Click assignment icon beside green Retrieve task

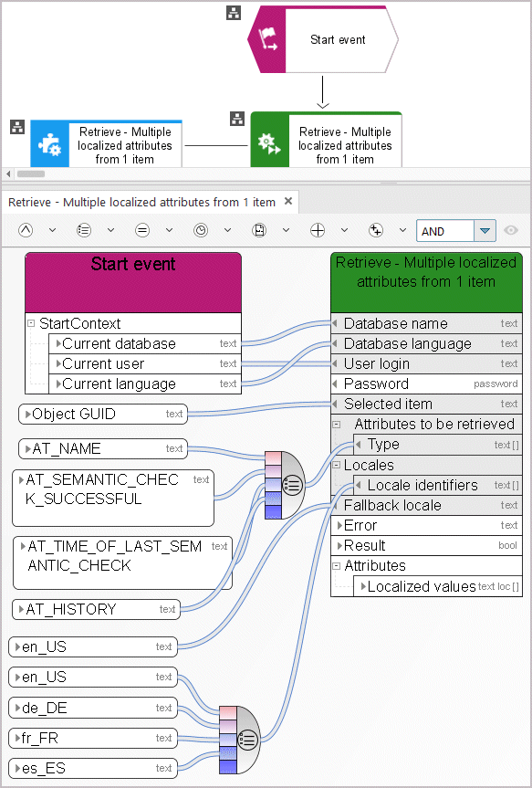pyautogui.click(x=237, y=119)
